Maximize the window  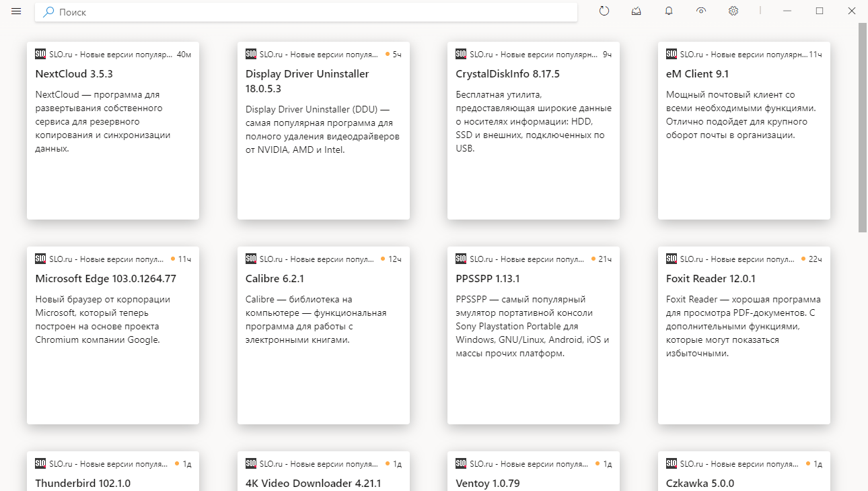coord(820,11)
